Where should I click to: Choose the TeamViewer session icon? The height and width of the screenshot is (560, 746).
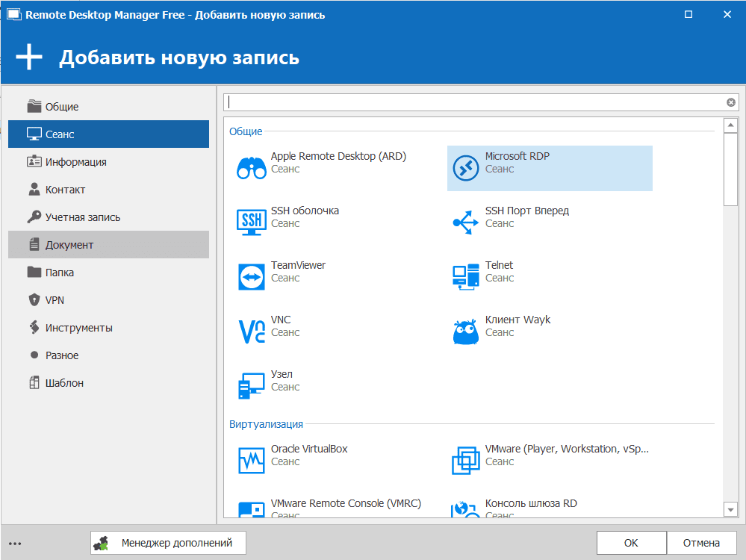[251, 277]
